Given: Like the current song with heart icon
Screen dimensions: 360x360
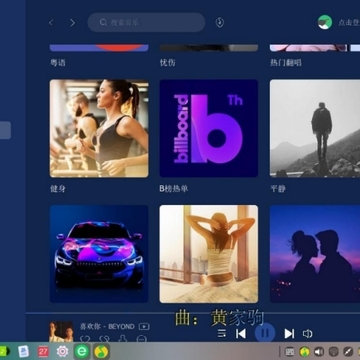Looking at the screenshot, I should pyautogui.click(x=85, y=339).
